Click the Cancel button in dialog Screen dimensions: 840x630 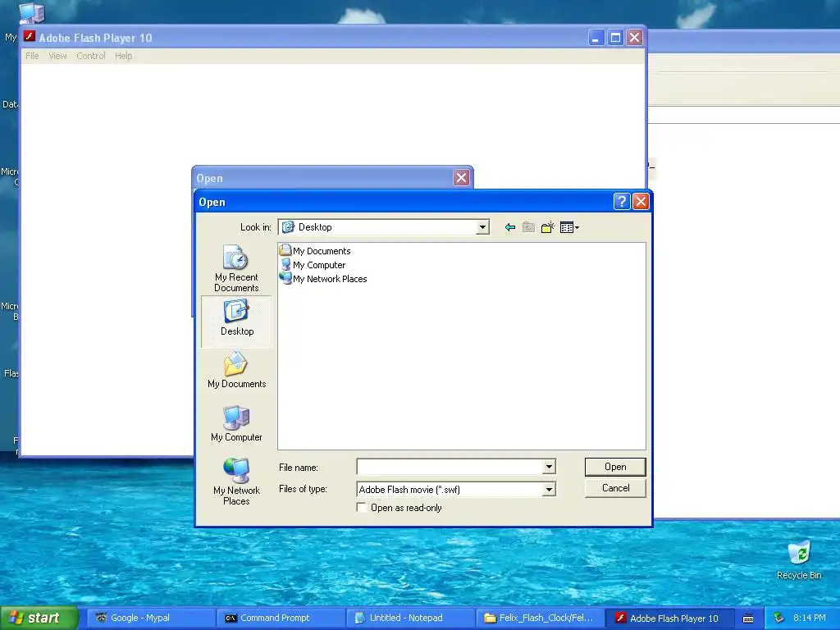(x=615, y=488)
